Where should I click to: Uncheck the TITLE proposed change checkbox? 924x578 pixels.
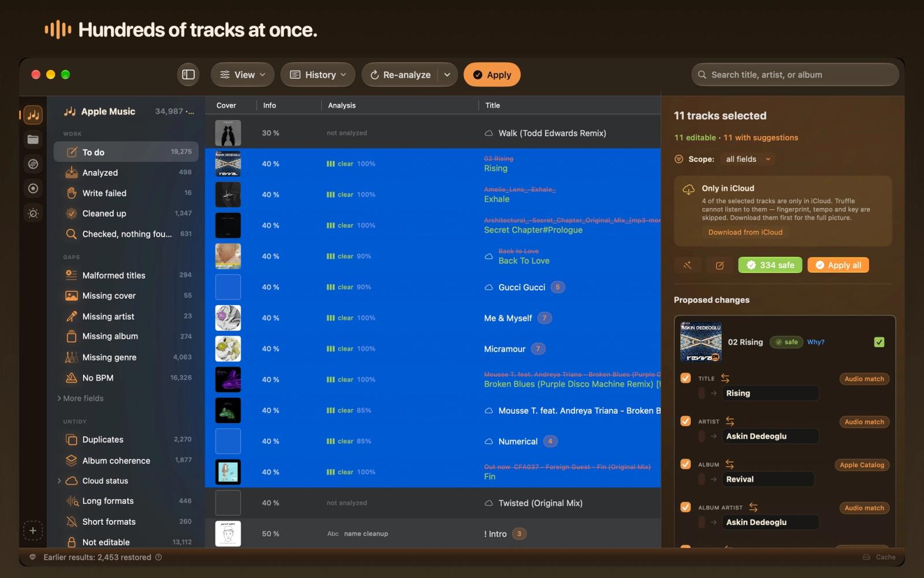pyautogui.click(x=685, y=378)
